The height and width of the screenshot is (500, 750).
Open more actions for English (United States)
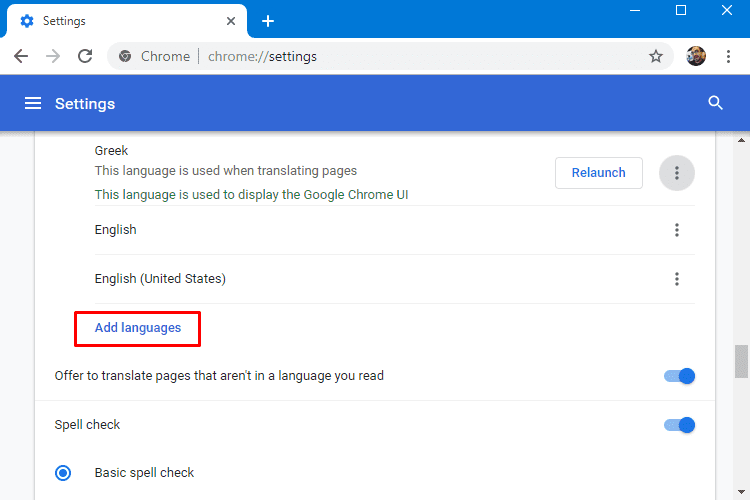(677, 279)
